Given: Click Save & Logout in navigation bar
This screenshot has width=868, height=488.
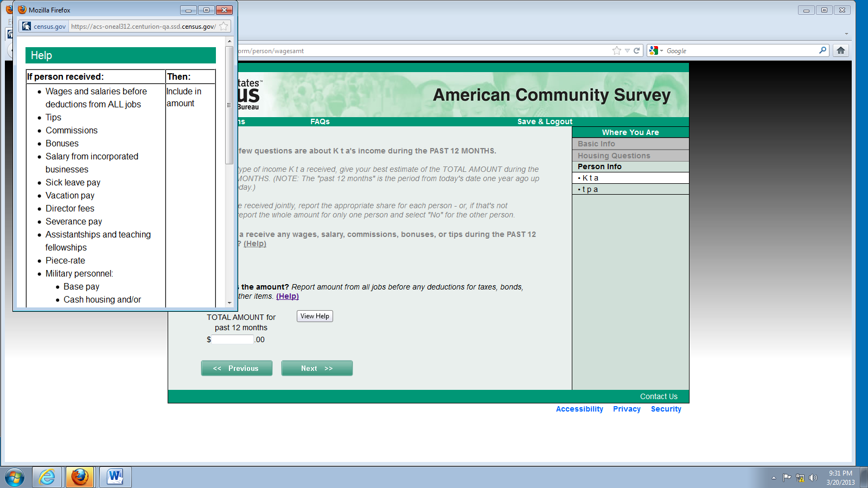Looking at the screenshot, I should [545, 121].
